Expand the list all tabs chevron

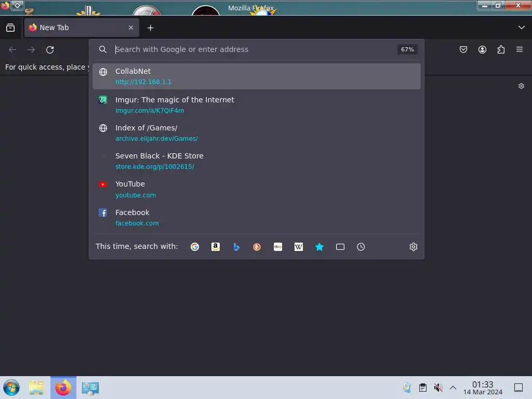[x=521, y=28]
